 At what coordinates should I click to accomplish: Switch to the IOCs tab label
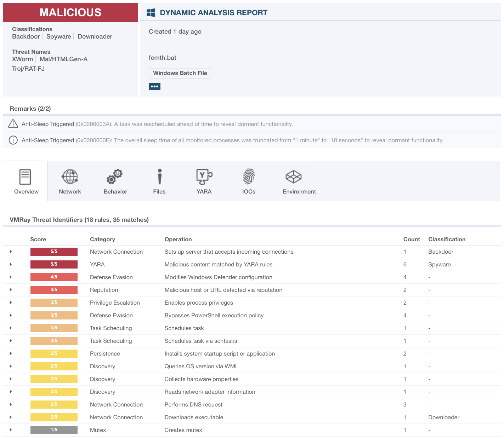pos(249,191)
